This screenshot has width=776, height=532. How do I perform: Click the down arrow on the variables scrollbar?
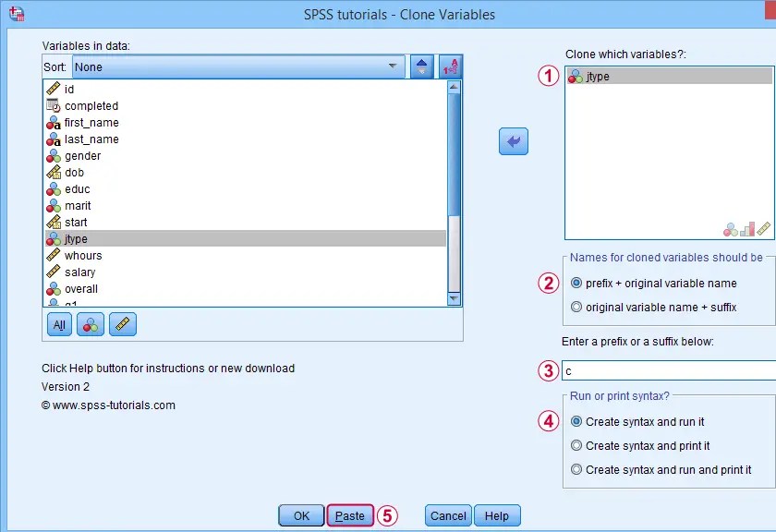tap(453, 299)
